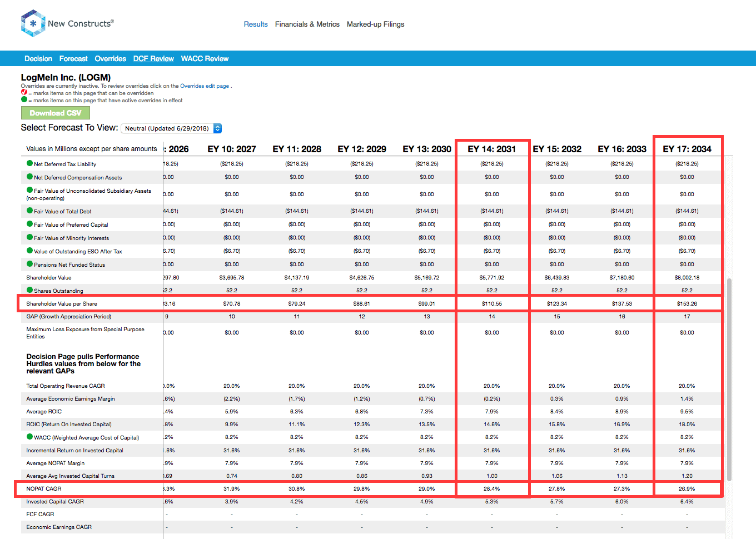Click green dot beside Fair Value of Unconsolidated Subsidiary Assets
Screen dimensions: 756x539
(29, 190)
